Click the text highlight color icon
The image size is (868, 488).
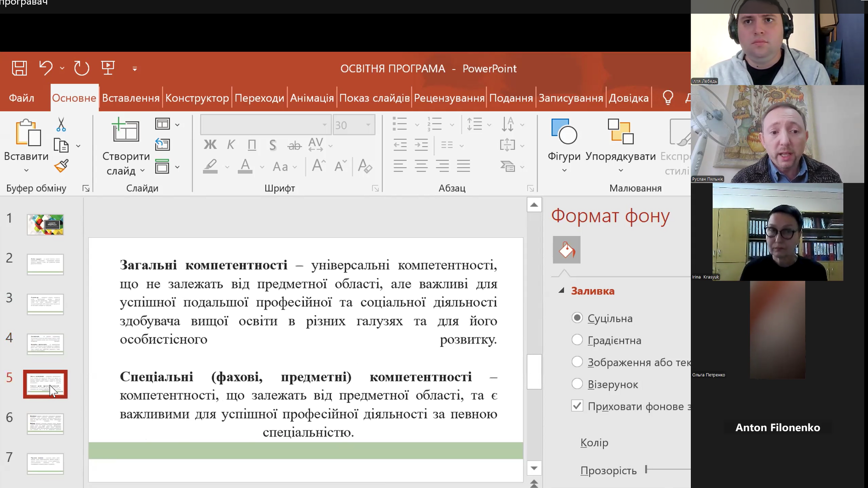210,166
